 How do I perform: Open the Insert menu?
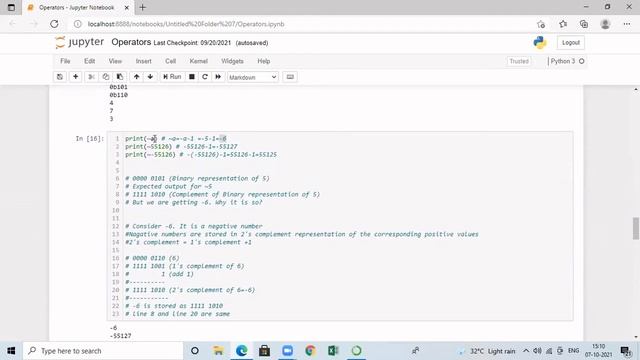144,61
